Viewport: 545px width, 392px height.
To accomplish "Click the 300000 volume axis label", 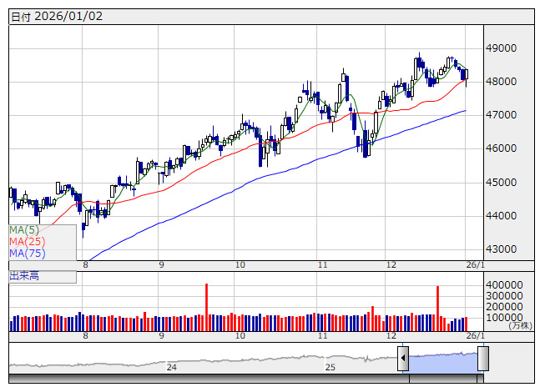I will (x=504, y=296).
